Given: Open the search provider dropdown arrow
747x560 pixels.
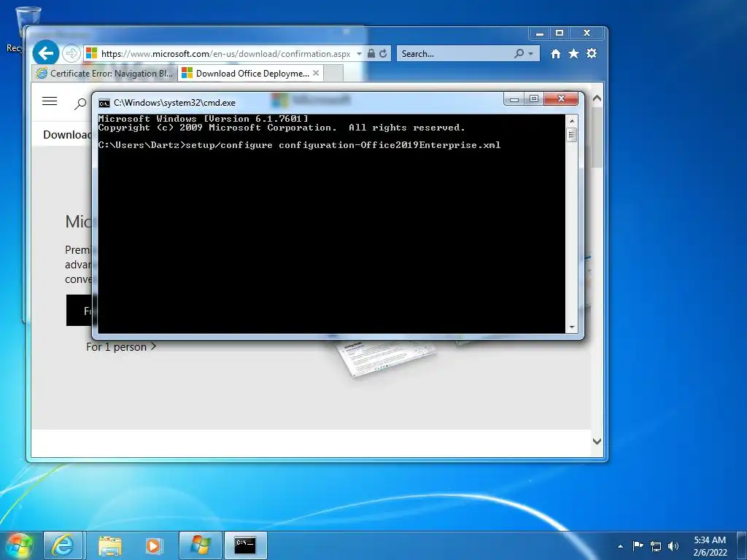Looking at the screenshot, I should tap(531, 54).
